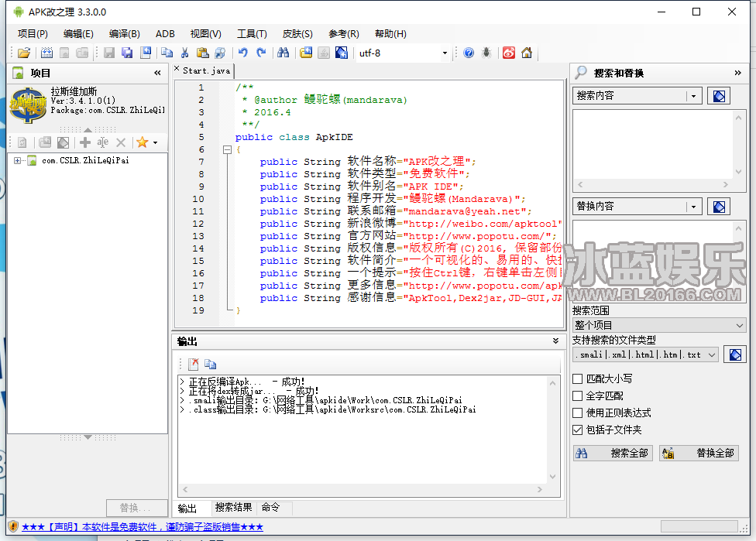The image size is (756, 541).
Task: Open the 视图(V) menu
Action: point(206,34)
